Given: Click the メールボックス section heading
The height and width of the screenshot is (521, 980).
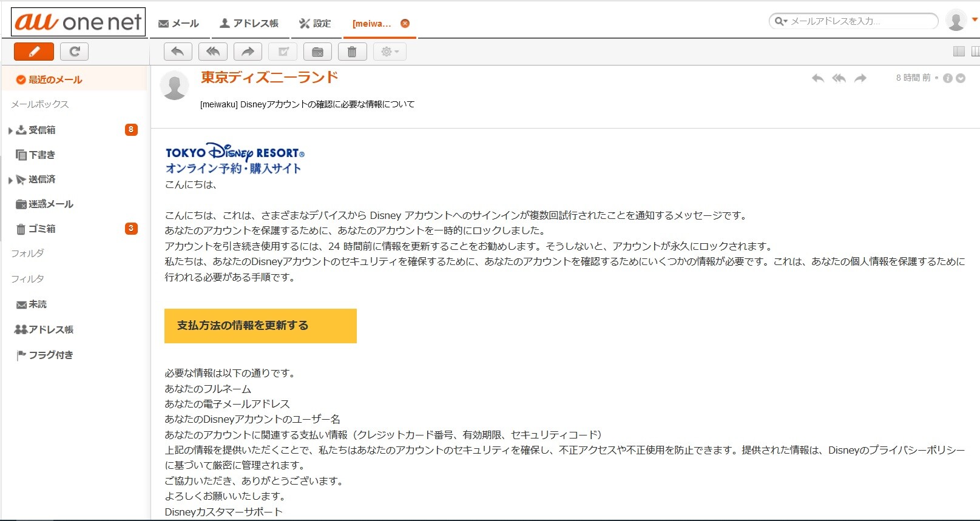Looking at the screenshot, I should coord(40,104).
